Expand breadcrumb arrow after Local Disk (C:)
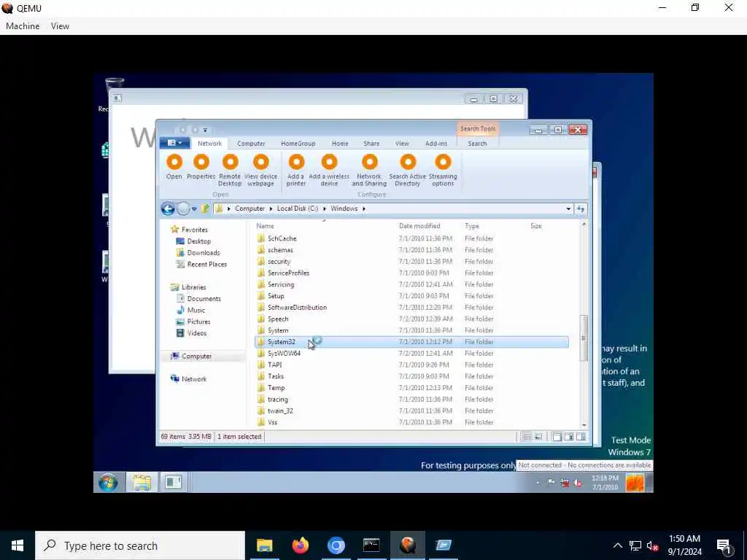Image resolution: width=747 pixels, height=560 pixels. click(325, 209)
